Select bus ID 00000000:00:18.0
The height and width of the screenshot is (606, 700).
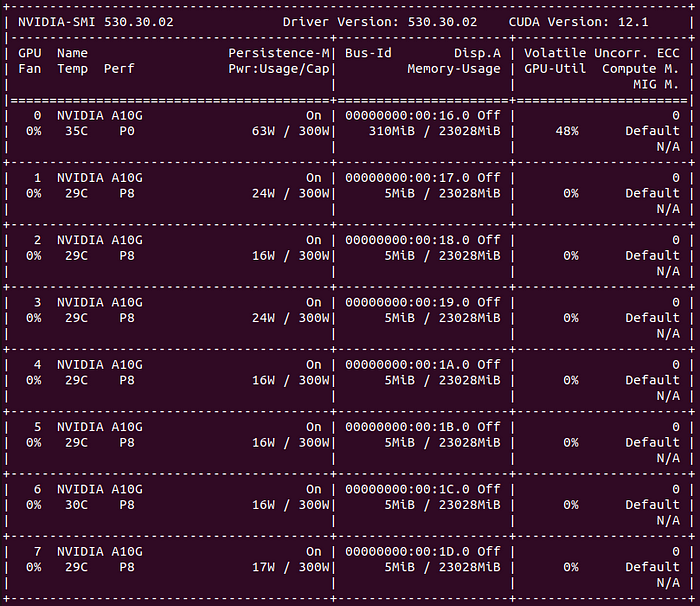click(407, 240)
